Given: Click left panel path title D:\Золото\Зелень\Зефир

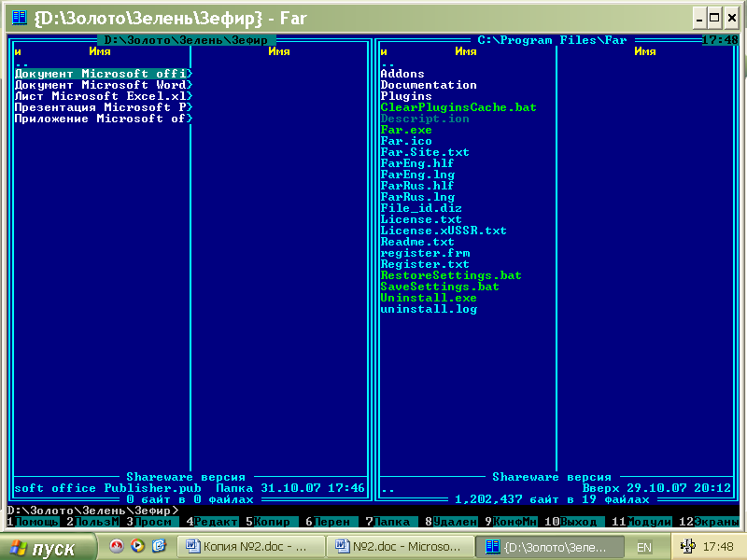Looking at the screenshot, I should pos(186,40).
